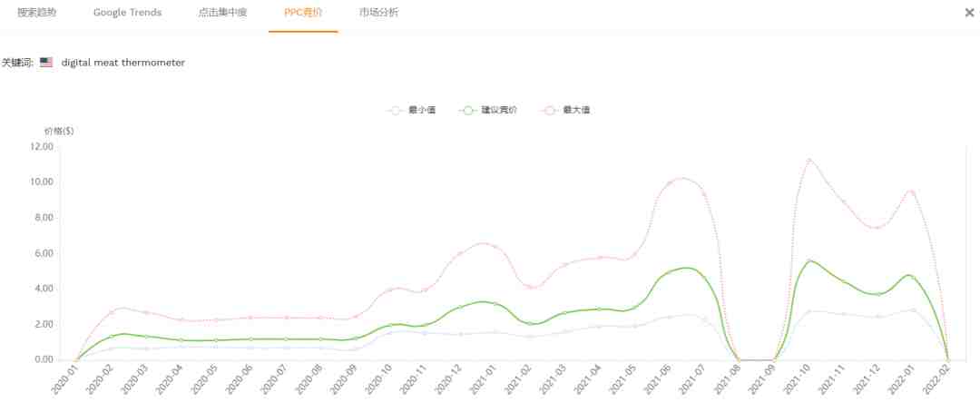Click the 2020-06 x-axis label
The height and width of the screenshot is (412, 980).
[x=238, y=379]
